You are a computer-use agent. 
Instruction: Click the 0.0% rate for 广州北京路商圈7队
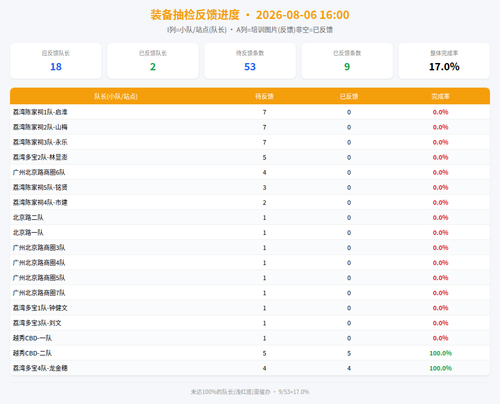pyautogui.click(x=440, y=293)
